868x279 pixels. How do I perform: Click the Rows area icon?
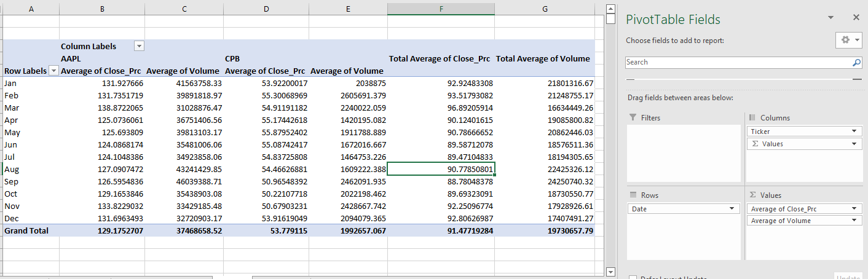634,195
